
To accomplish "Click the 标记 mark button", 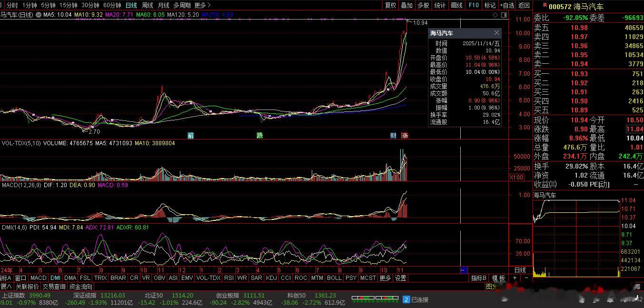I will tap(490, 5).
